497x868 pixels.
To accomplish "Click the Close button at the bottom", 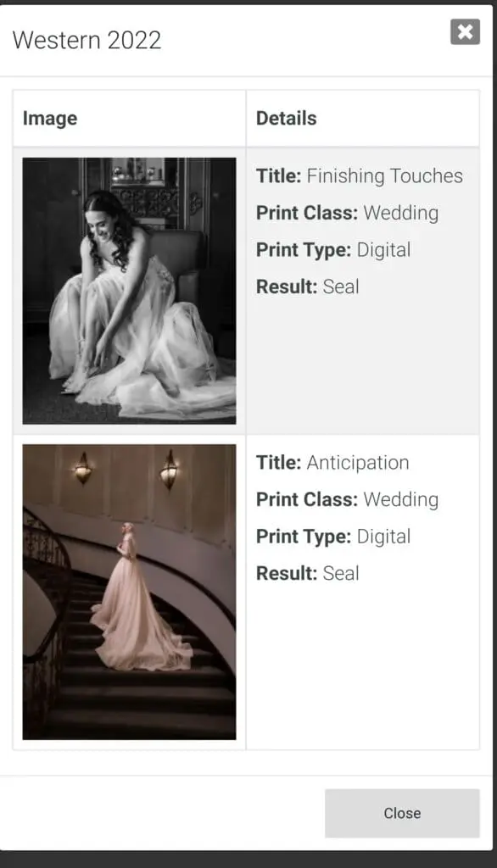I will [402, 813].
